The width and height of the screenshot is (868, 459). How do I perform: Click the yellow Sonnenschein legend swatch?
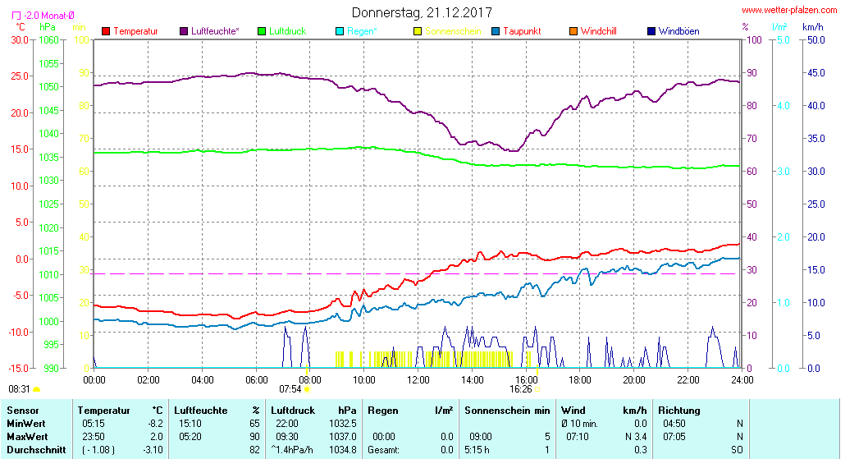(418, 31)
